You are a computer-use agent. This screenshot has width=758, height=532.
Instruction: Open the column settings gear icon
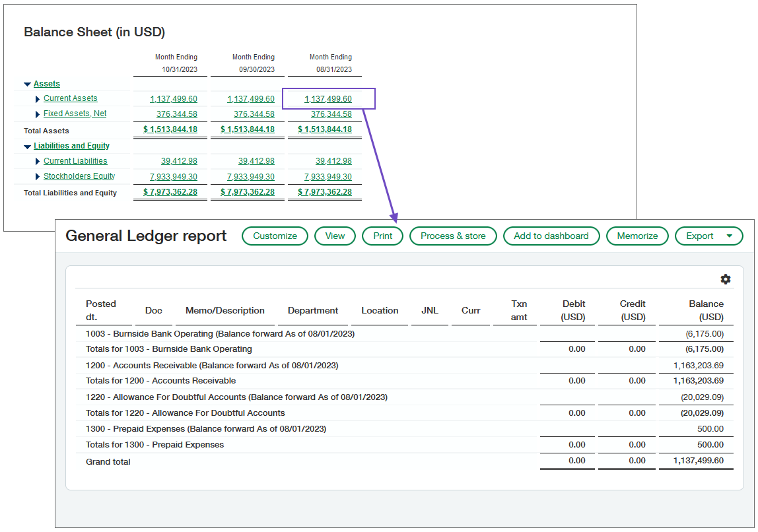(726, 279)
